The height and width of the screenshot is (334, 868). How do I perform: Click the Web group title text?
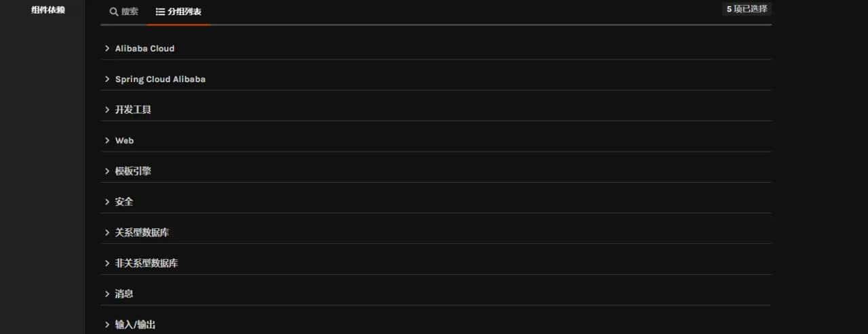point(124,140)
